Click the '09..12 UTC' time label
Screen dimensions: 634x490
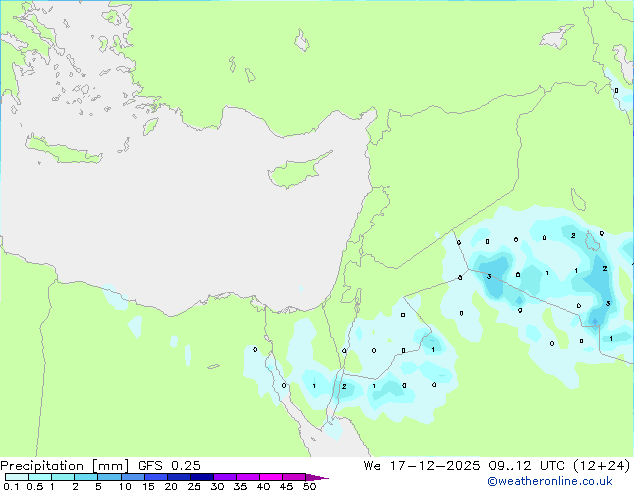click(x=526, y=466)
